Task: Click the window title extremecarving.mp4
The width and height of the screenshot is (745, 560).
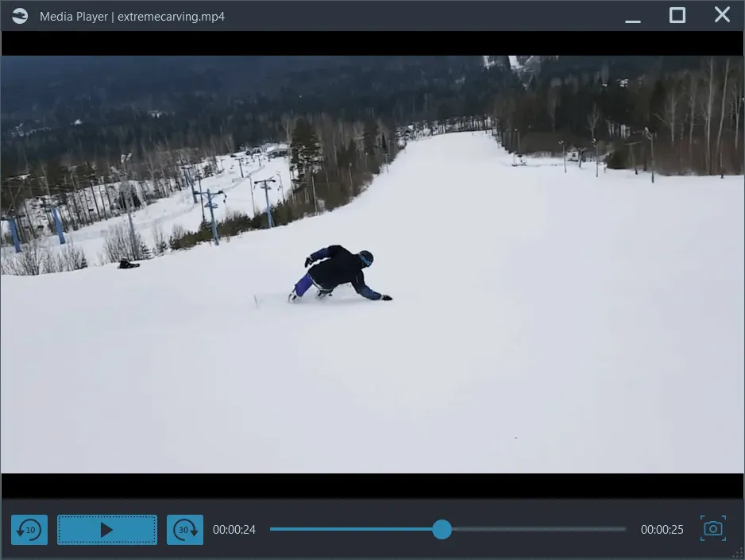Action: 171,17
